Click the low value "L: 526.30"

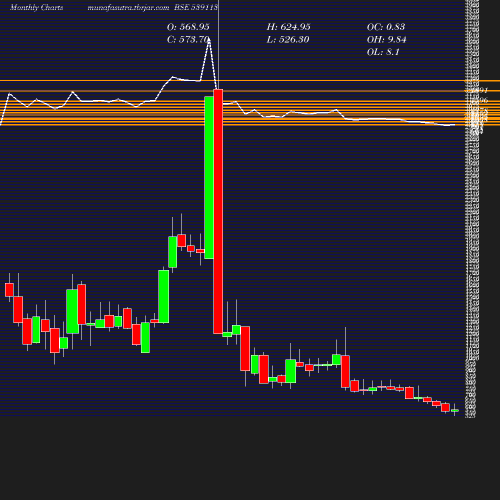(288, 39)
